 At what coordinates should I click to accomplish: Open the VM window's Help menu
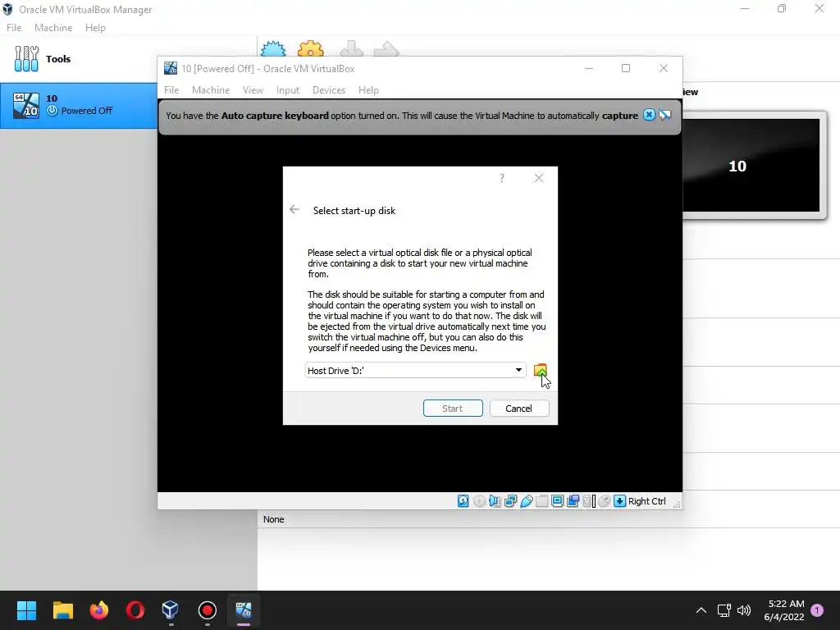368,90
